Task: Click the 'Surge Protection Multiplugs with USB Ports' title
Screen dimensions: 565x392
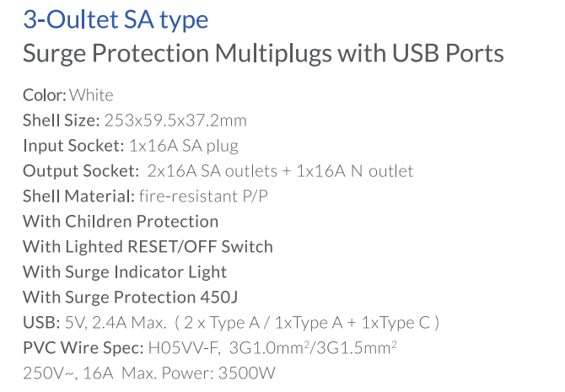Action: pyautogui.click(x=263, y=54)
